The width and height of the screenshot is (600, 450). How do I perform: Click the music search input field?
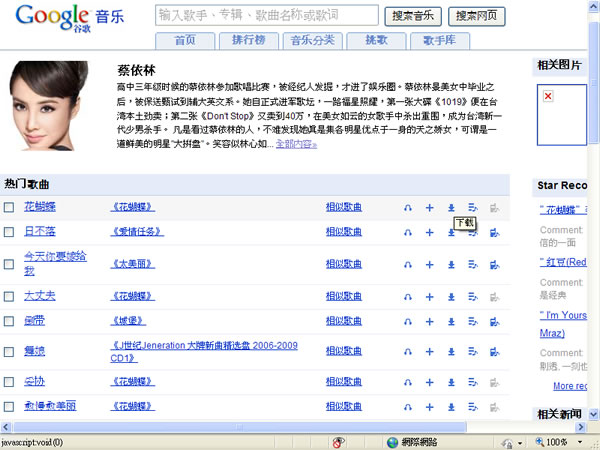point(266,15)
